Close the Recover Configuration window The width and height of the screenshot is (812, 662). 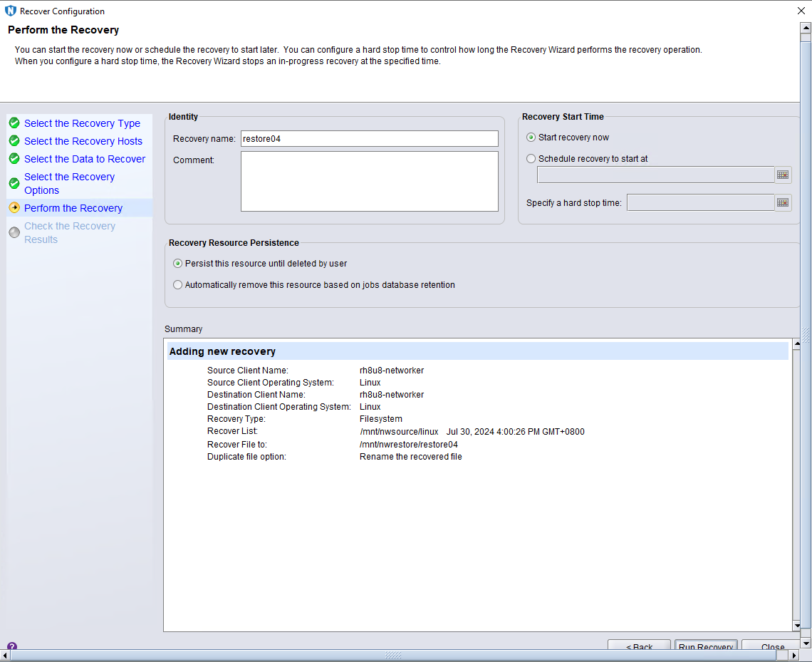click(x=801, y=11)
